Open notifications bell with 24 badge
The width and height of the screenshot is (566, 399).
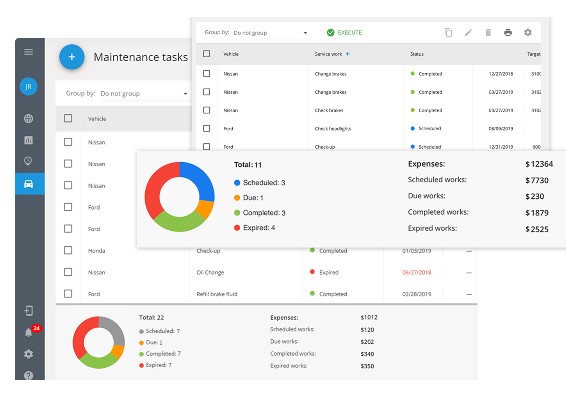(29, 332)
